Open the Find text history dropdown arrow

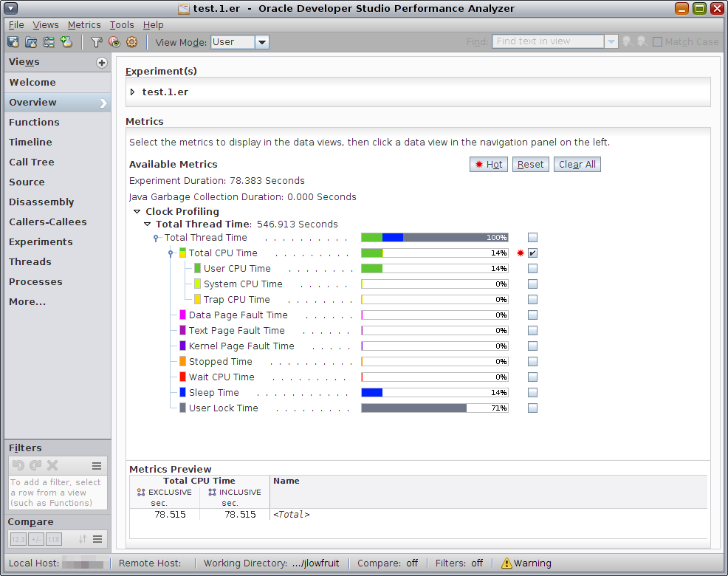[611, 42]
